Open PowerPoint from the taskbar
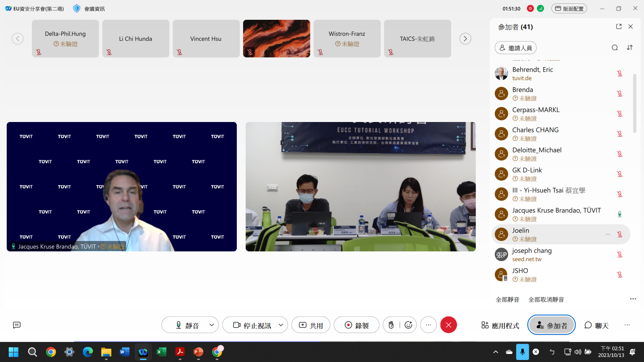 (x=198, y=352)
